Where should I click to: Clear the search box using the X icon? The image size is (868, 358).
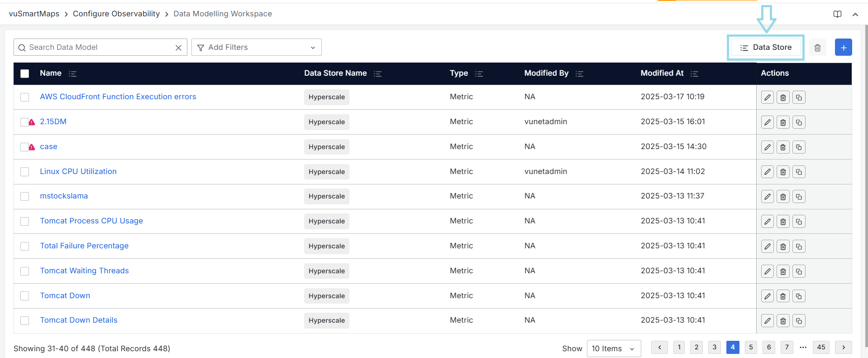coord(178,48)
